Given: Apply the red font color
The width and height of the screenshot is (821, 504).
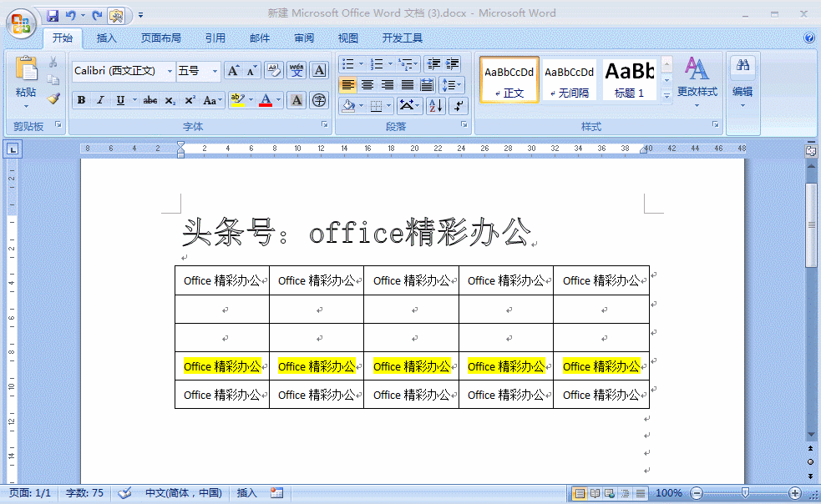Looking at the screenshot, I should (x=266, y=100).
